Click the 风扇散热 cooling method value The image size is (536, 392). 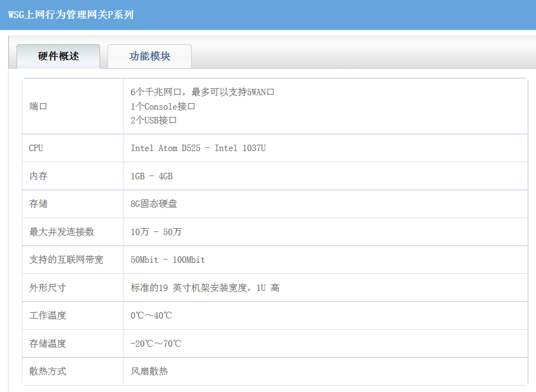click(x=149, y=371)
